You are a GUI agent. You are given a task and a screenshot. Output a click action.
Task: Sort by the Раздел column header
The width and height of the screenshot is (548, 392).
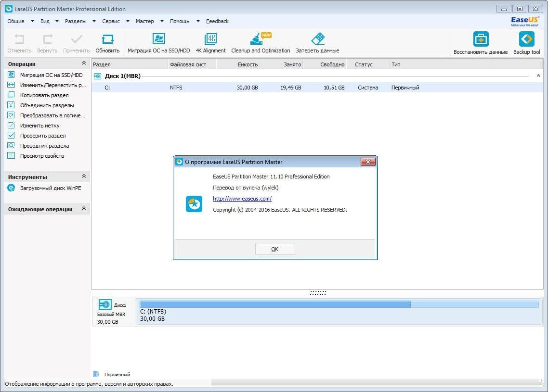(x=130, y=64)
